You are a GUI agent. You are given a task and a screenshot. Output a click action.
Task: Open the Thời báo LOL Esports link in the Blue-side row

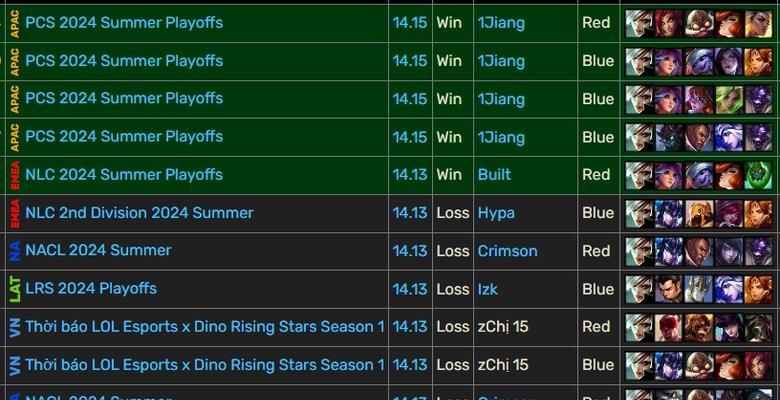[x=205, y=365]
